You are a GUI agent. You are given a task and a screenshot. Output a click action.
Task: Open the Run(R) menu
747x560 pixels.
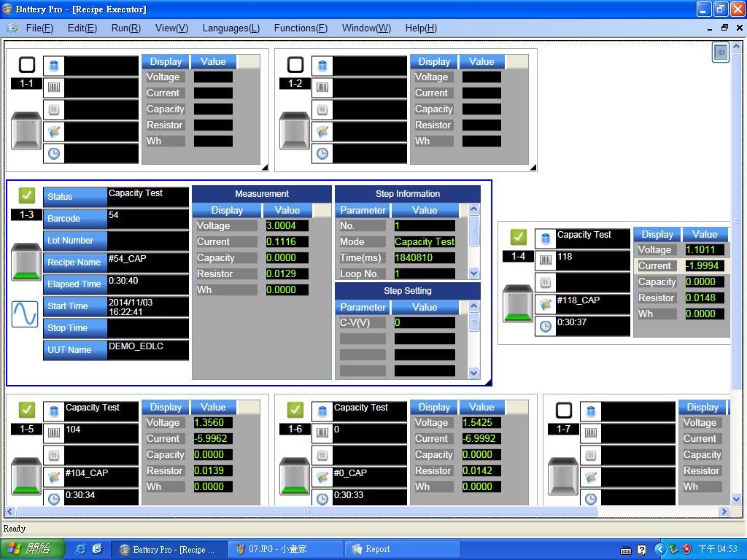125,28
